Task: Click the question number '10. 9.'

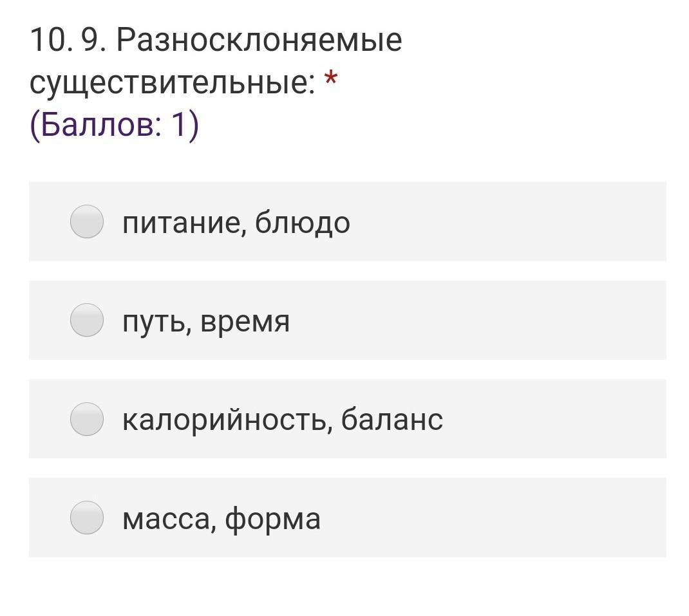Action: pos(67,40)
